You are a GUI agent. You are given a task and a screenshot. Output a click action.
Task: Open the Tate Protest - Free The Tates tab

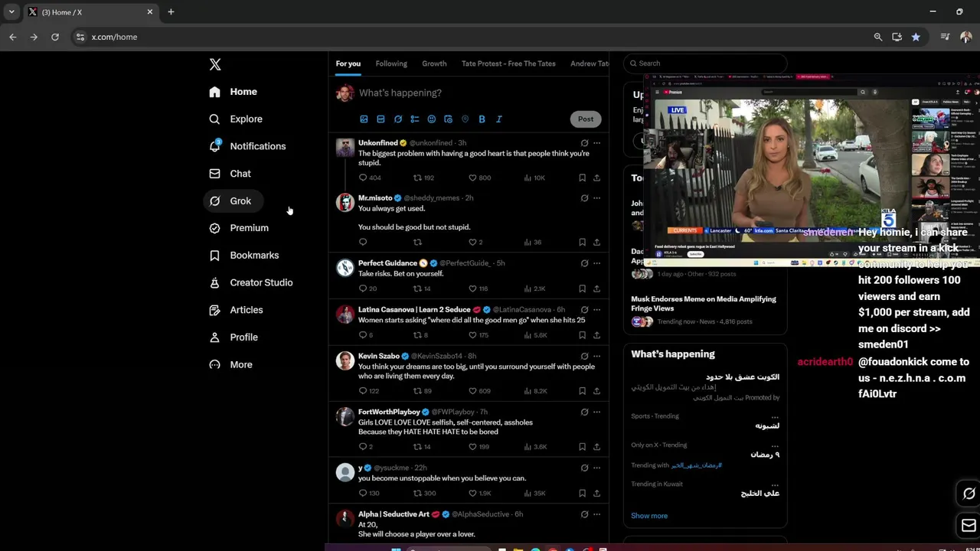coord(508,64)
